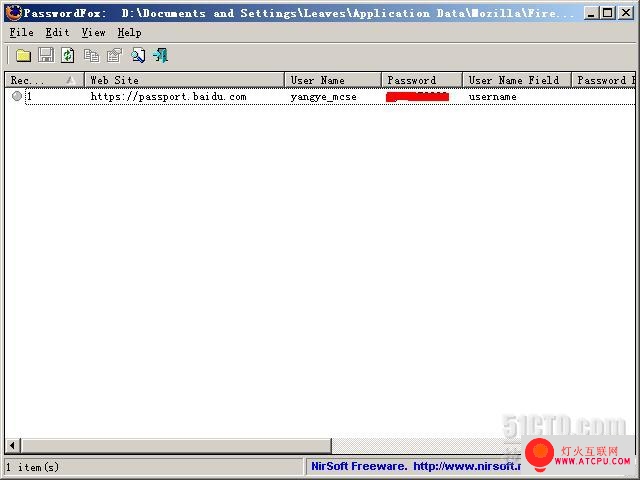640x480 pixels.
Task: Sort by Web Site column header
Action: tap(184, 80)
